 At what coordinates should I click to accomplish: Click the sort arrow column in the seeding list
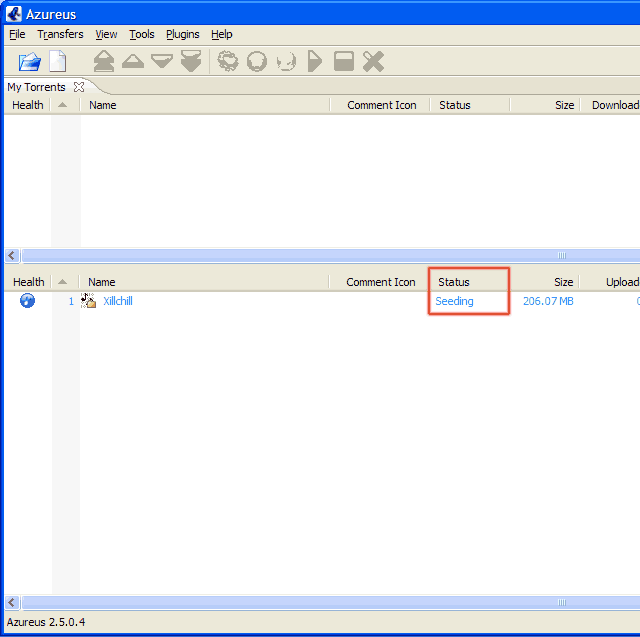tap(63, 282)
